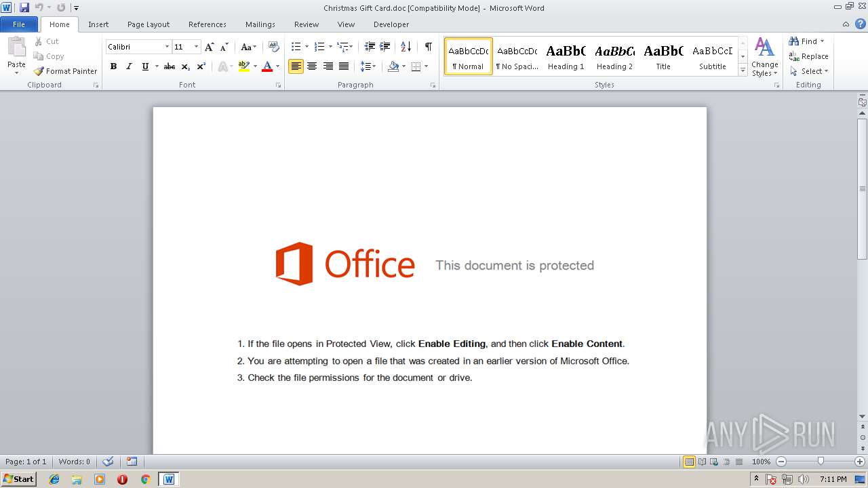
Task: Click the zoom slider in status bar
Action: 821,462
